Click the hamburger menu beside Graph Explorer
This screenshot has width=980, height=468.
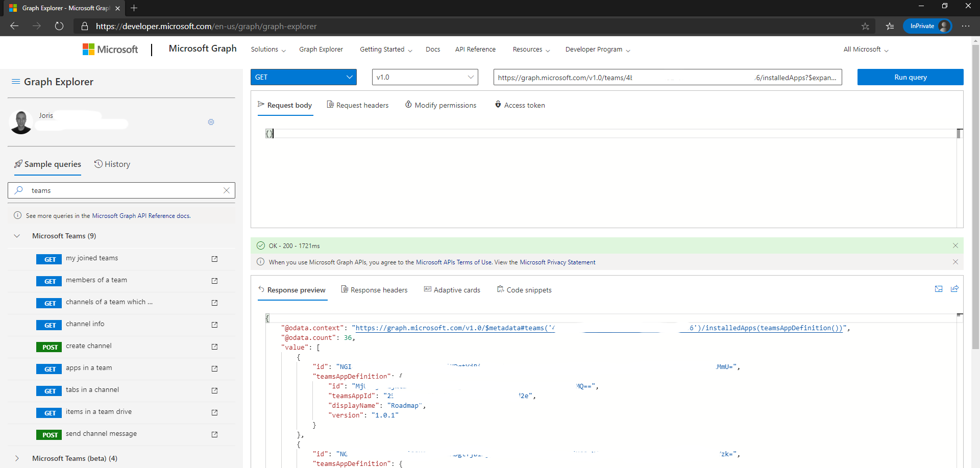tap(15, 81)
